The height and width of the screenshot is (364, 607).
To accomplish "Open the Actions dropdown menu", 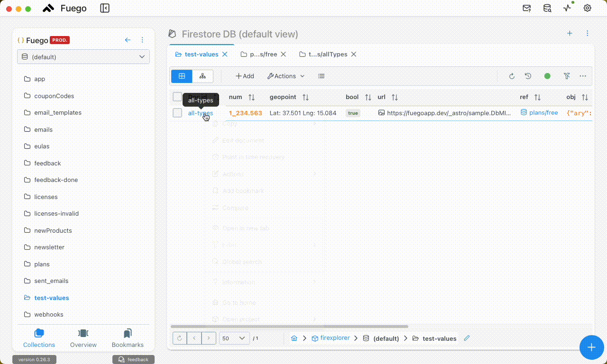I will click(286, 76).
